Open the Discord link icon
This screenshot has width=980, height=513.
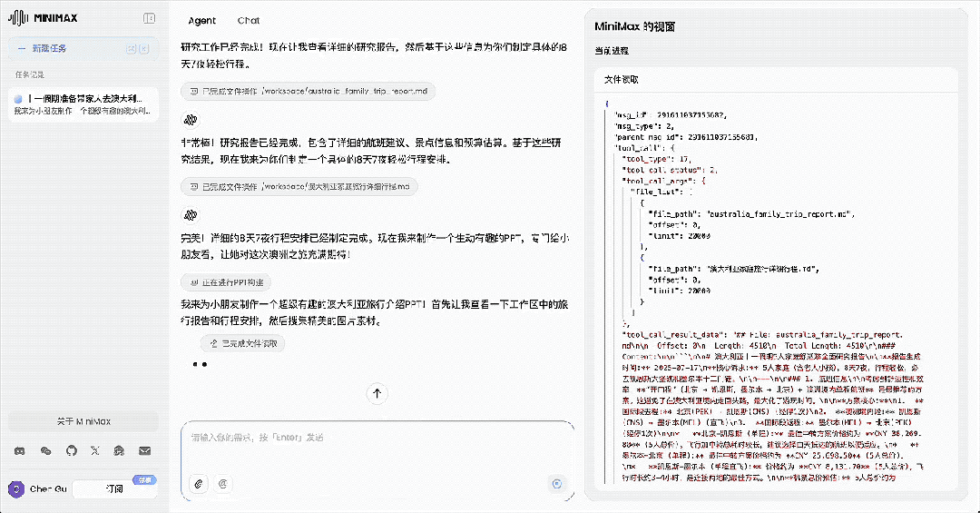pyautogui.click(x=20, y=450)
